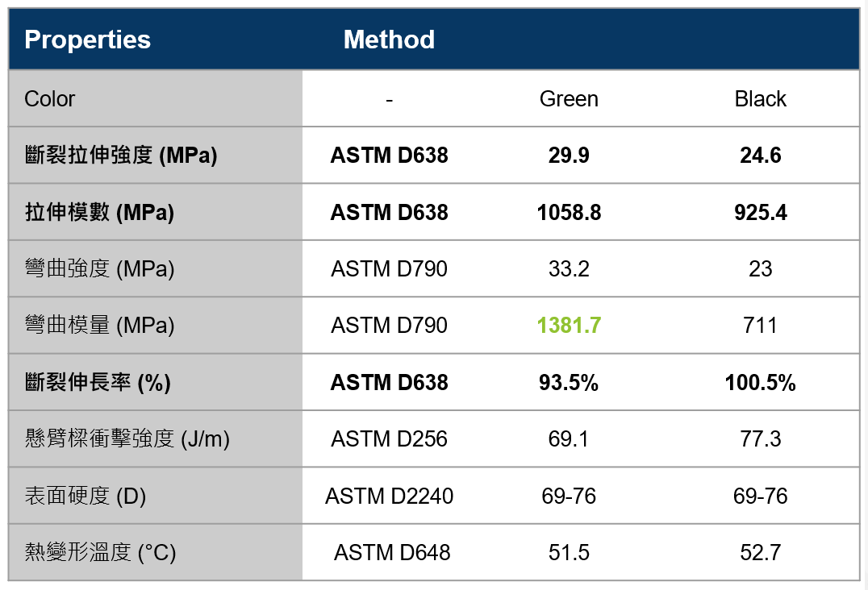This screenshot has height=590, width=868.
Task: Click the green highlighted 1381.7 value
Action: coord(569,326)
